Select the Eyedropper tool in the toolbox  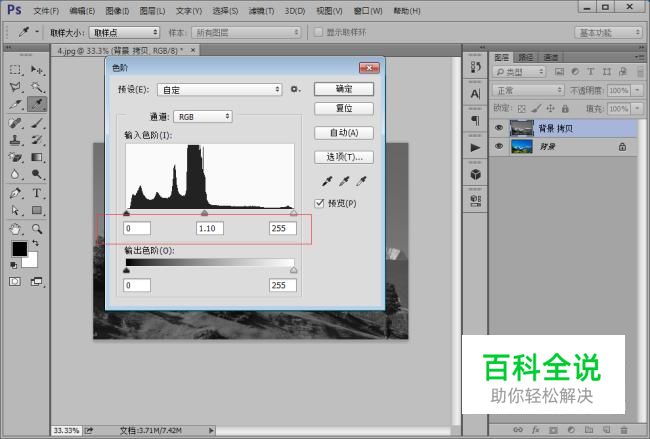(37, 104)
